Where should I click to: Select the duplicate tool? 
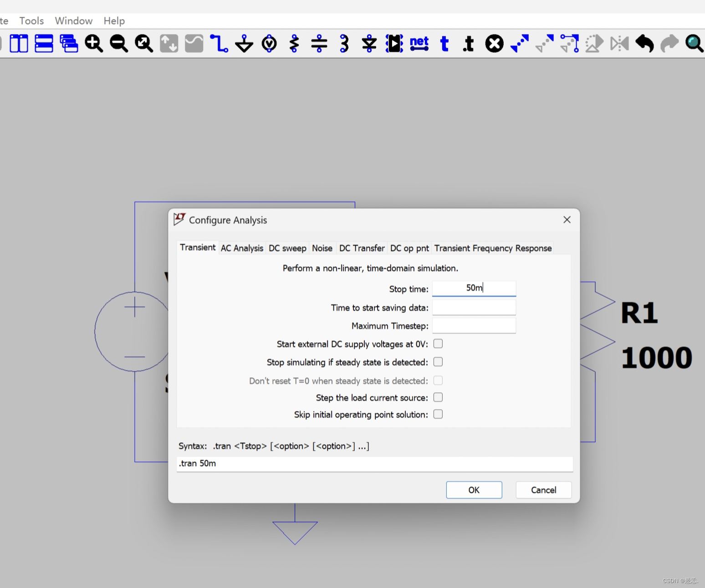click(520, 44)
